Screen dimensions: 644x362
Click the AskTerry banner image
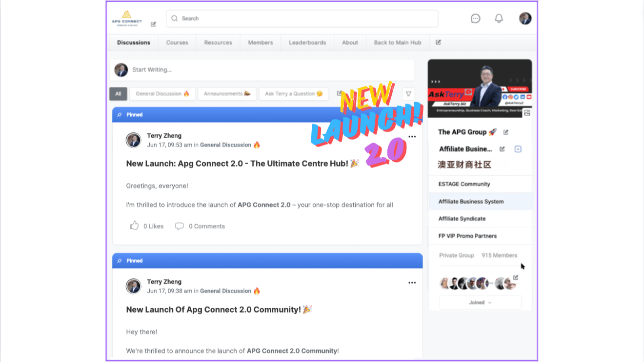[x=480, y=88]
